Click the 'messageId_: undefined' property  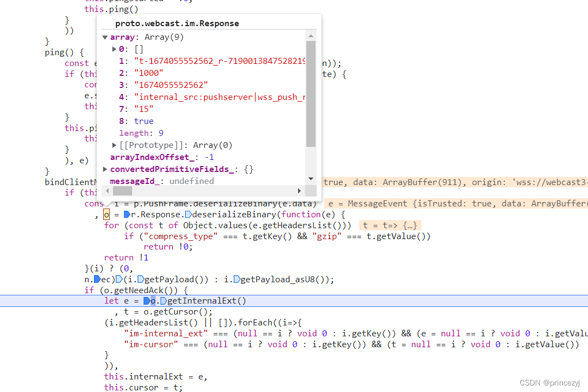[162, 181]
